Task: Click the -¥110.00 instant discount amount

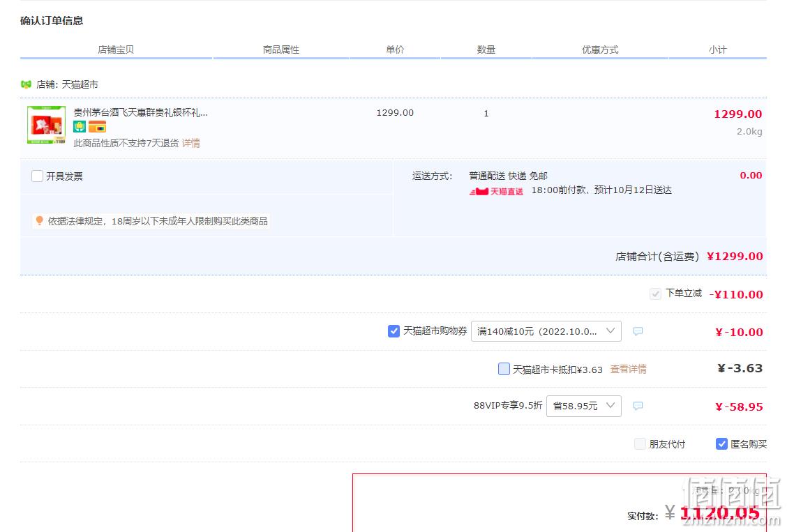Action: tap(736, 294)
